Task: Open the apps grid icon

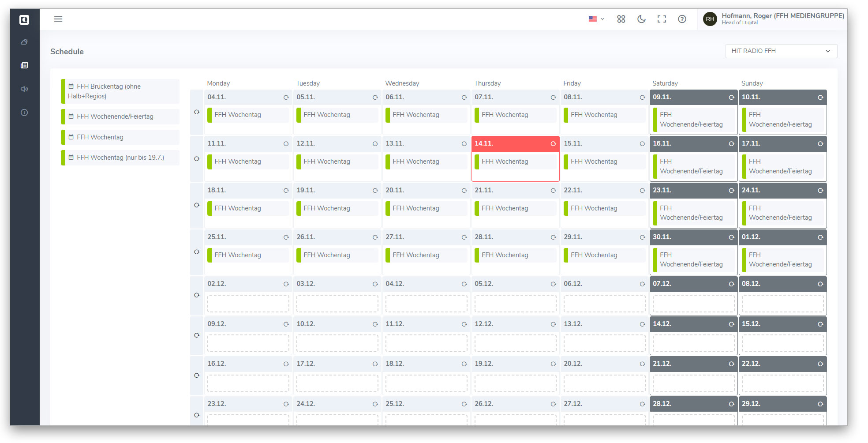Action: (621, 19)
